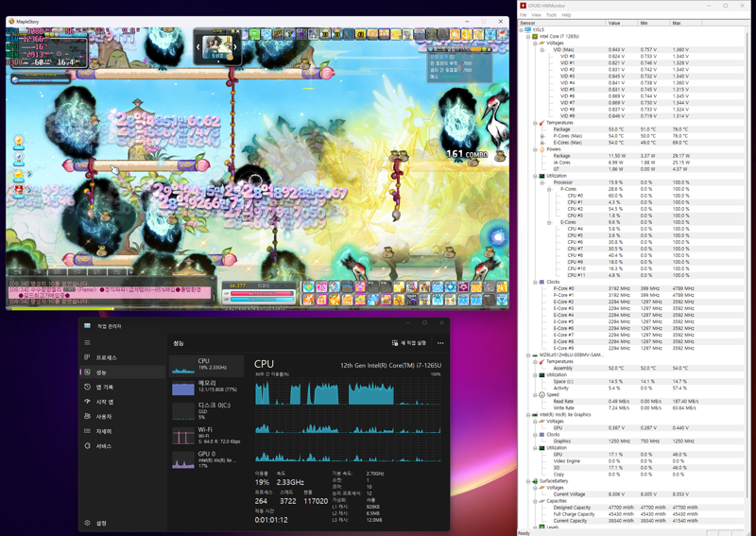Select the 메모리 performance entry
Viewport: 756px width, 536px height.
[206, 388]
